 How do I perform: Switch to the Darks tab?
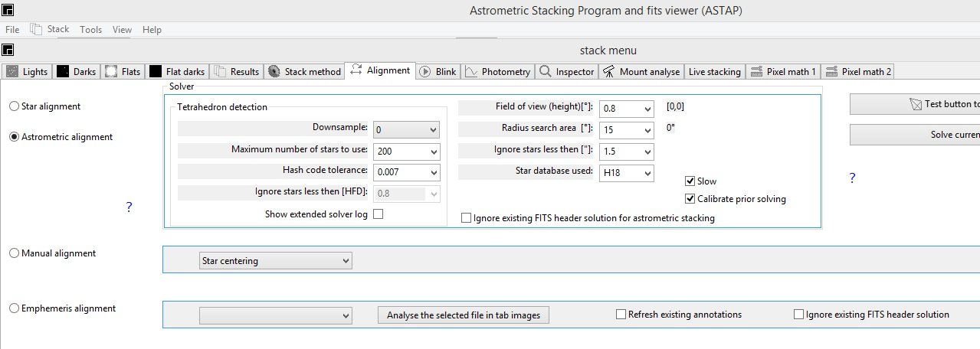pos(77,71)
